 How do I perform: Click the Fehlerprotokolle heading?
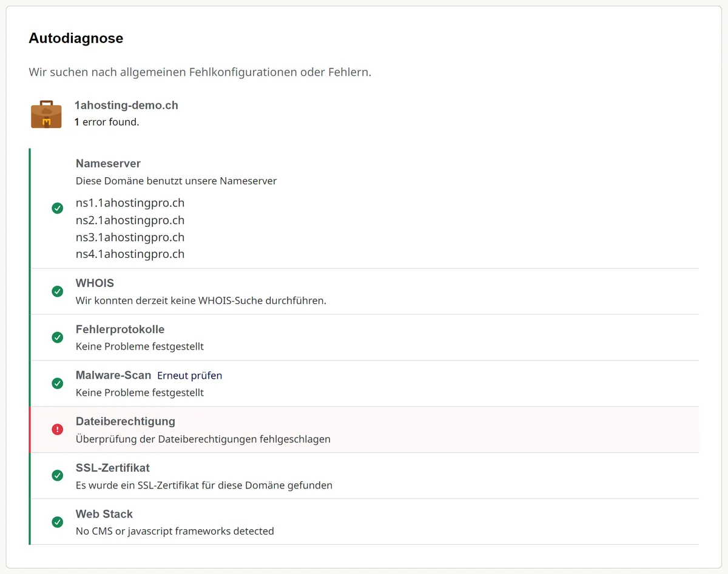pyautogui.click(x=120, y=329)
